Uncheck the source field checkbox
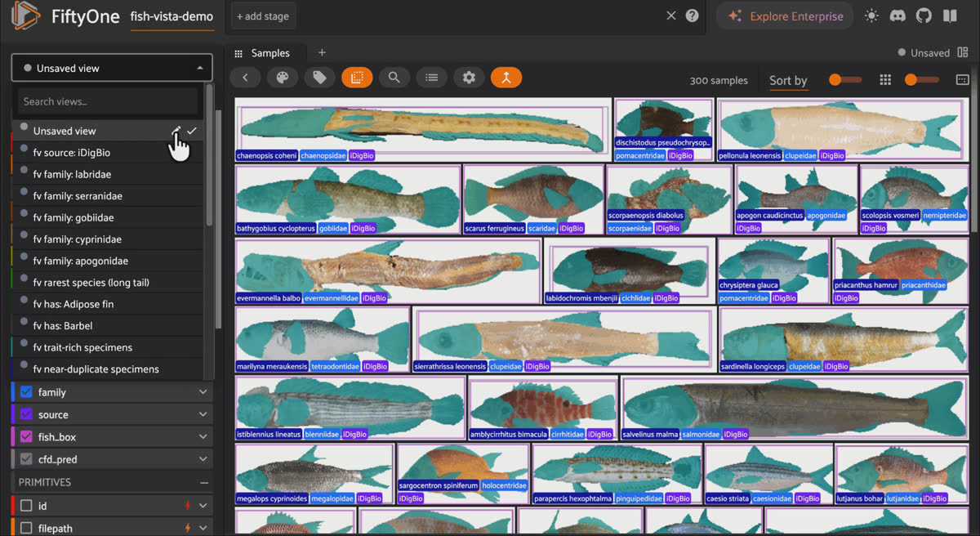980x536 pixels. tap(26, 414)
